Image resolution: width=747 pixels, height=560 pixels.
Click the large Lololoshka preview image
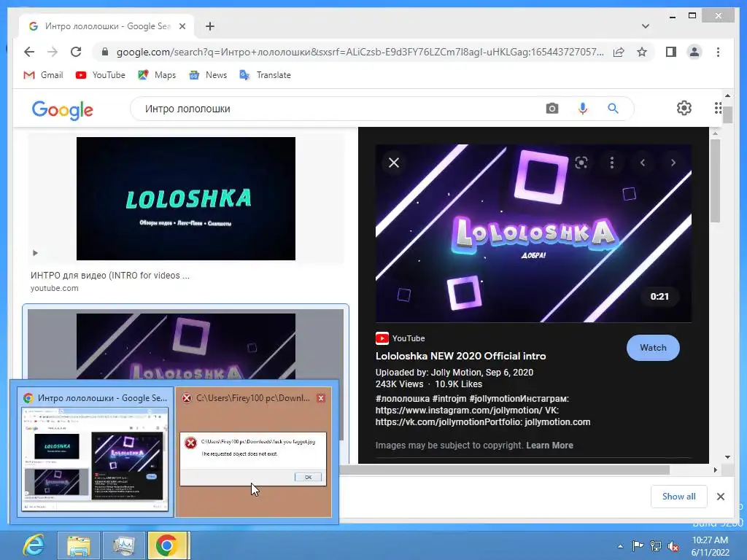(x=533, y=233)
